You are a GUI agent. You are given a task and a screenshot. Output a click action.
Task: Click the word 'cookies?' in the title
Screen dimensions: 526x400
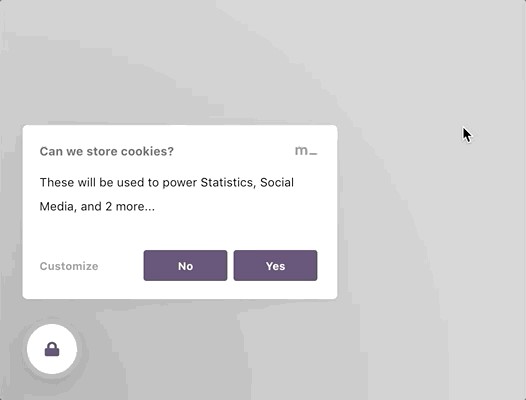pos(147,151)
